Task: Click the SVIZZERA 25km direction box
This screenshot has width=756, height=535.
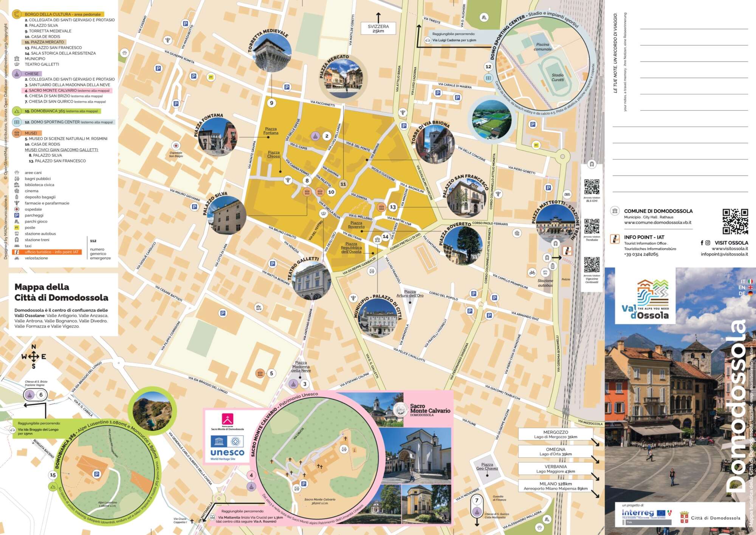Action: coord(378,29)
